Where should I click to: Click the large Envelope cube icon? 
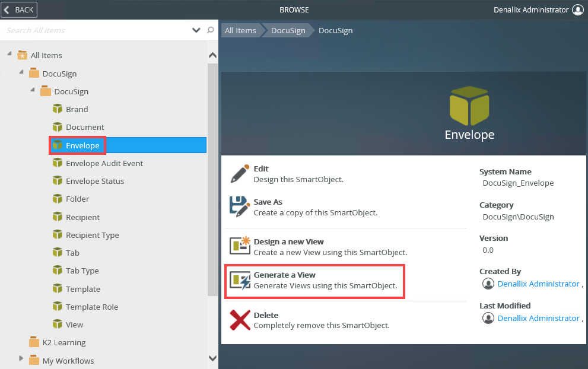click(469, 106)
